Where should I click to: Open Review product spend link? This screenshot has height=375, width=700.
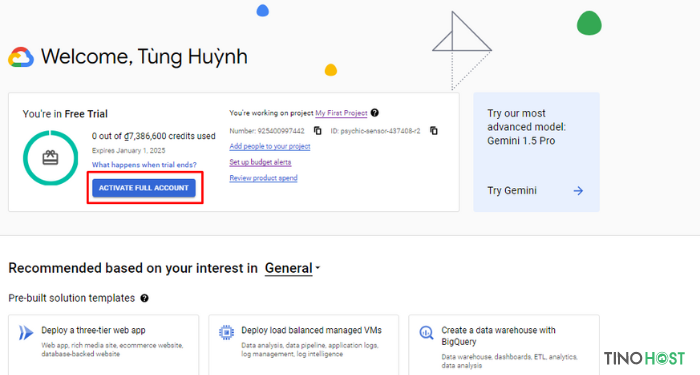click(x=263, y=178)
